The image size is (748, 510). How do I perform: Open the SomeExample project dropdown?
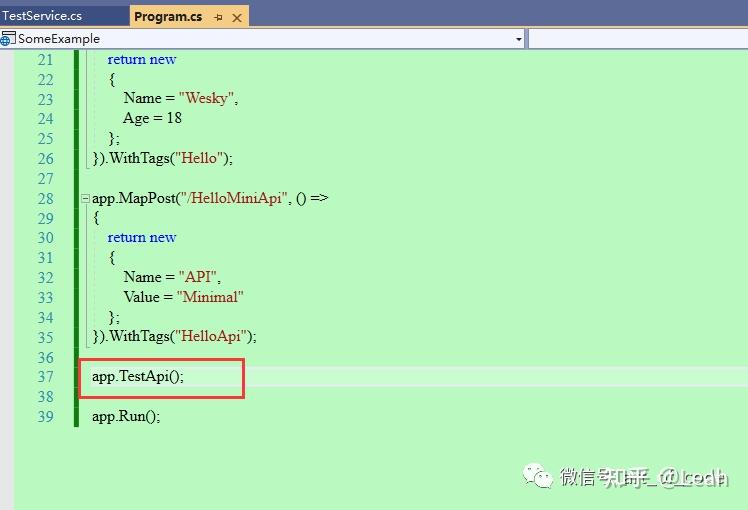(x=519, y=39)
